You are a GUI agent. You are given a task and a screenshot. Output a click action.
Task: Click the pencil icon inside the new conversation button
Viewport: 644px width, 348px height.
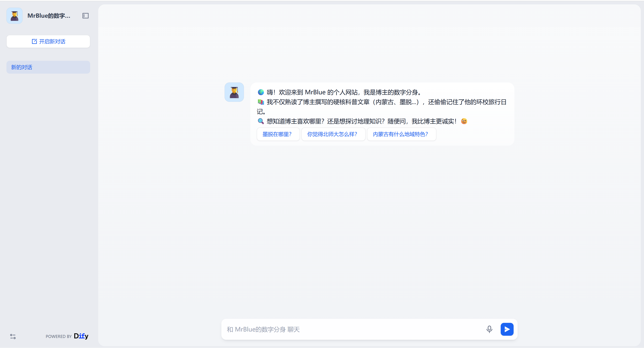tap(34, 41)
